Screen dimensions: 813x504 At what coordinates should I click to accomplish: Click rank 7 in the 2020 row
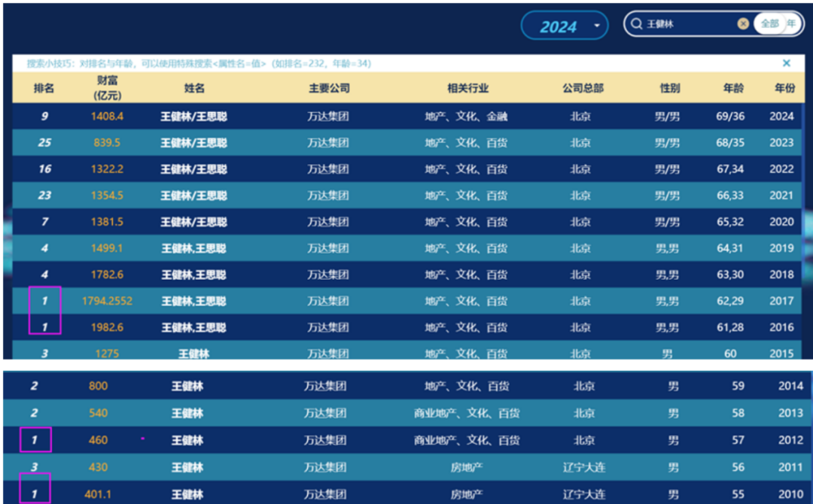pos(44,222)
